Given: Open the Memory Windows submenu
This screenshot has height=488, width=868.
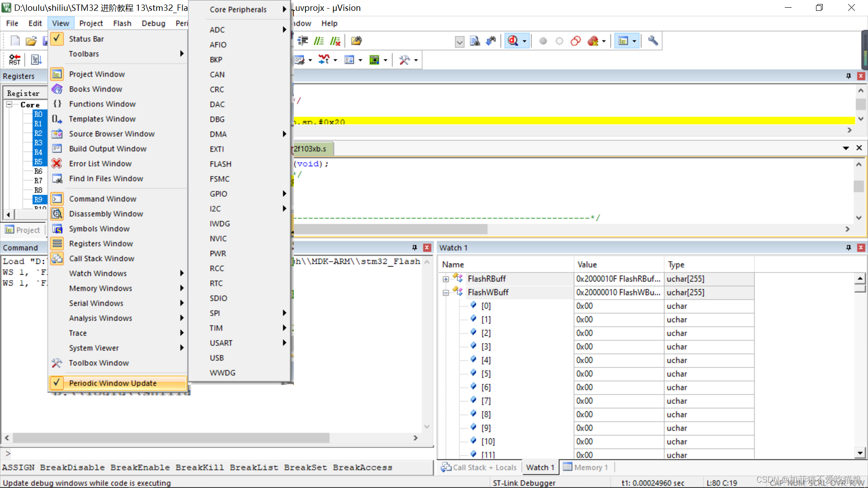Looking at the screenshot, I should pyautogui.click(x=118, y=288).
